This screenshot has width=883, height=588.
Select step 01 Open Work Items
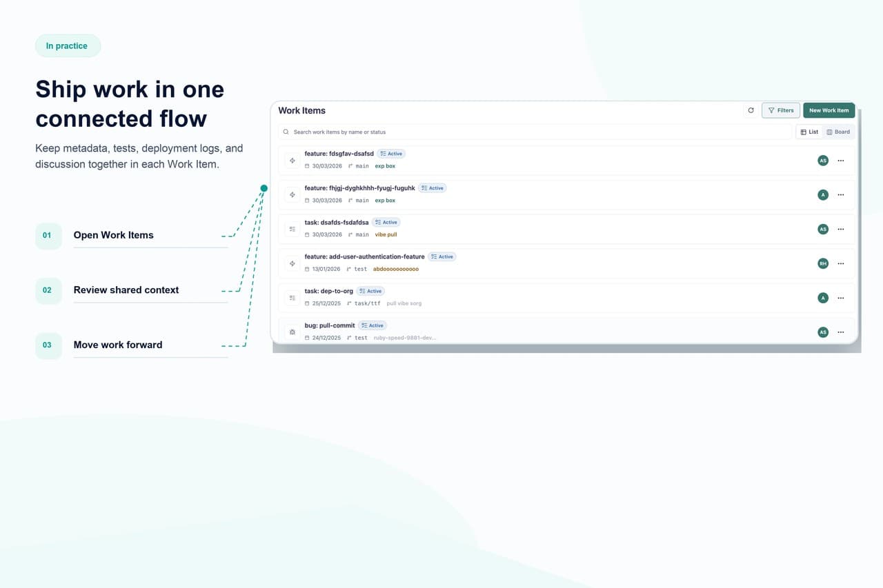tap(131, 235)
